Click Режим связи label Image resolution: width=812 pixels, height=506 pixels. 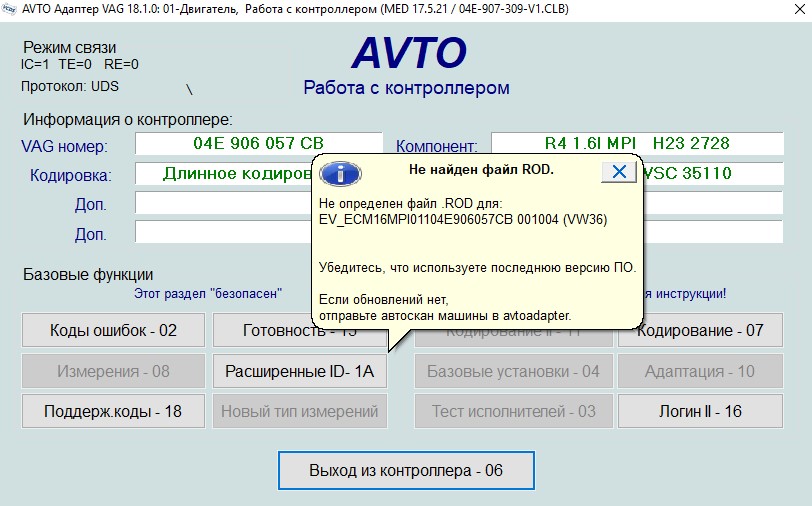(x=70, y=48)
